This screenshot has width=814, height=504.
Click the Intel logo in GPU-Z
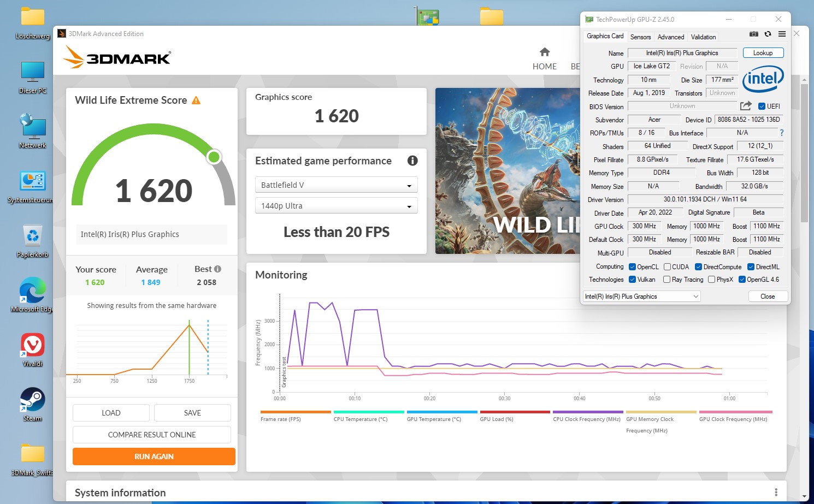[x=763, y=79]
